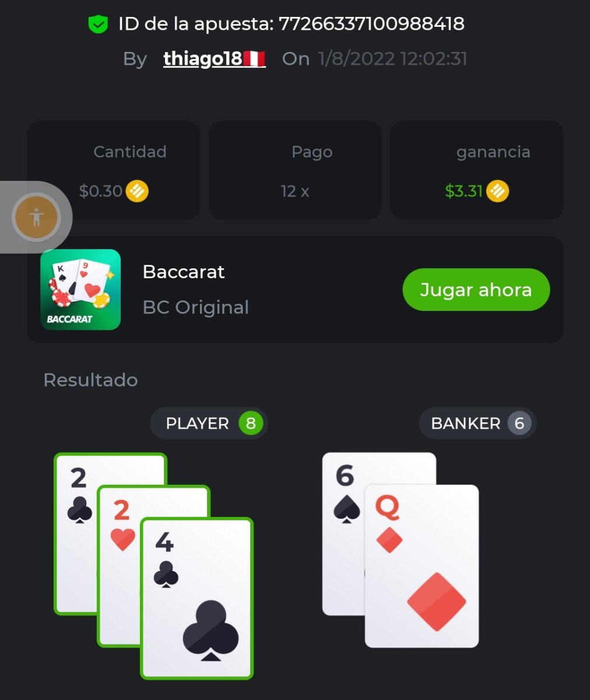Click the Baccarat game title
Image resolution: width=590 pixels, height=700 pixels.
point(184,272)
